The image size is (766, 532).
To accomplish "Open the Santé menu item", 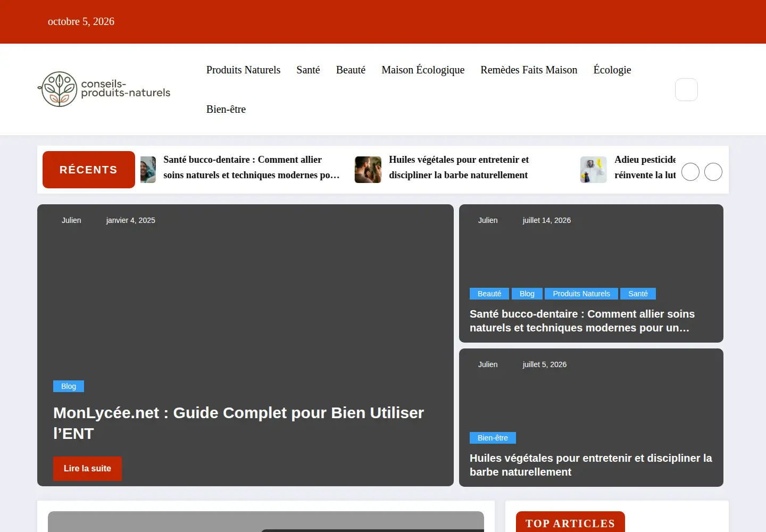I will pyautogui.click(x=308, y=70).
